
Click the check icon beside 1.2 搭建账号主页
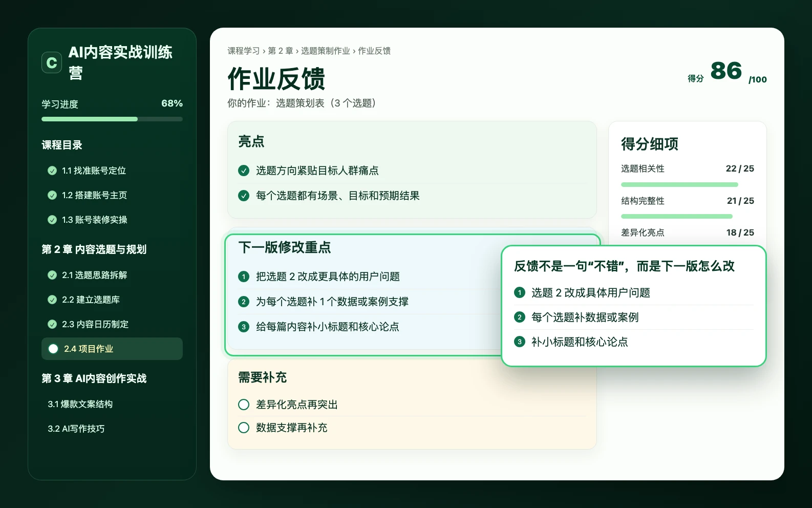coord(52,195)
